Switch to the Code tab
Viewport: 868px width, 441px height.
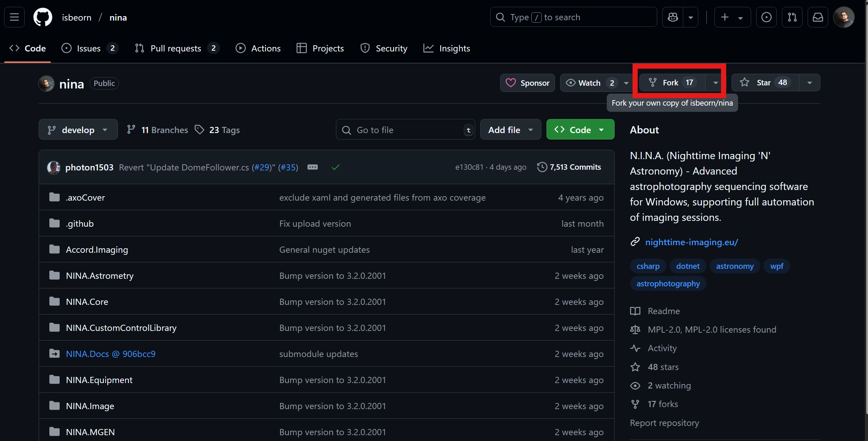pyautogui.click(x=28, y=48)
